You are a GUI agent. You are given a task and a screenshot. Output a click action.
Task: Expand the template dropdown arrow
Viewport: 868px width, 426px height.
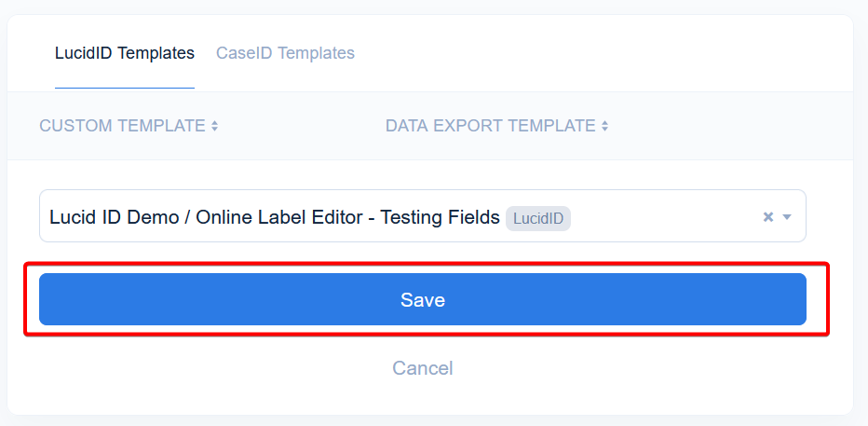pyautogui.click(x=787, y=217)
